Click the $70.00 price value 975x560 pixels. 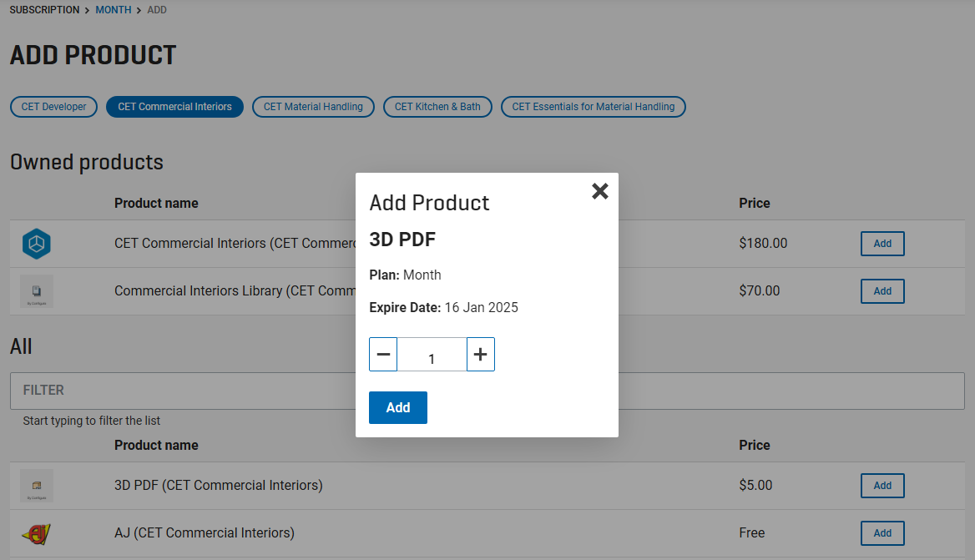(760, 291)
